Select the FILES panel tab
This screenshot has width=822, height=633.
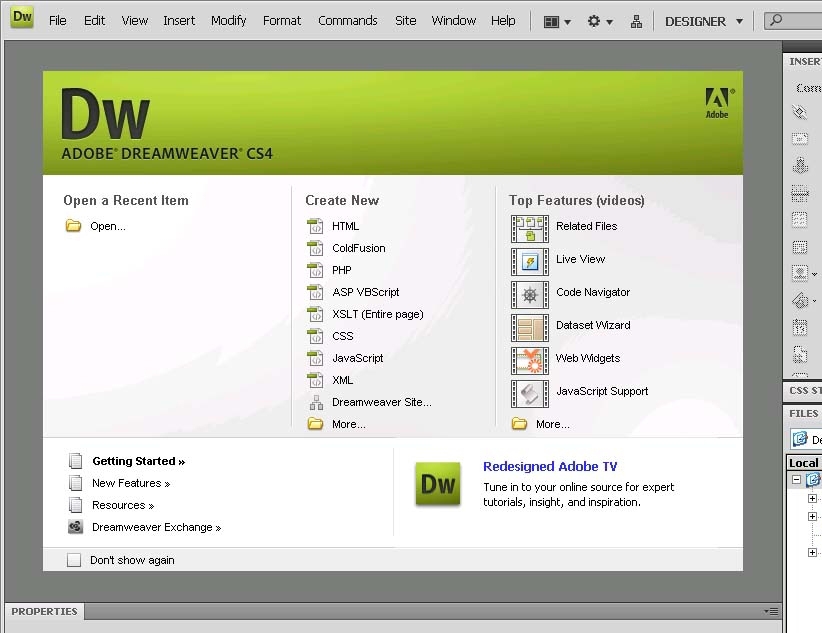pos(803,413)
